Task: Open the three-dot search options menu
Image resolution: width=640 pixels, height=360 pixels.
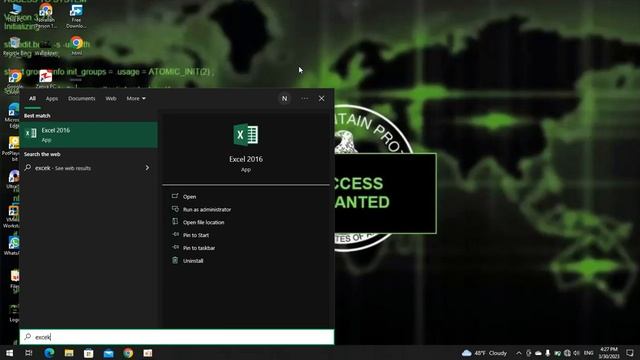Action: (x=304, y=98)
